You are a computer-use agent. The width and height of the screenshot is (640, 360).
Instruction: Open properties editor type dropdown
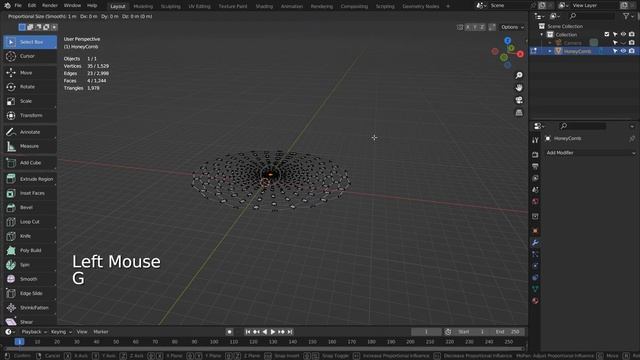[539, 126]
